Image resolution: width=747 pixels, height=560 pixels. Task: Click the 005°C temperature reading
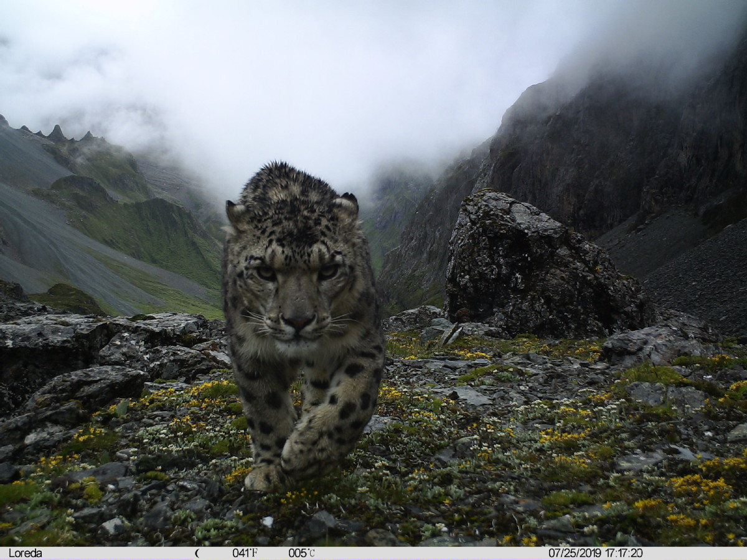301,553
